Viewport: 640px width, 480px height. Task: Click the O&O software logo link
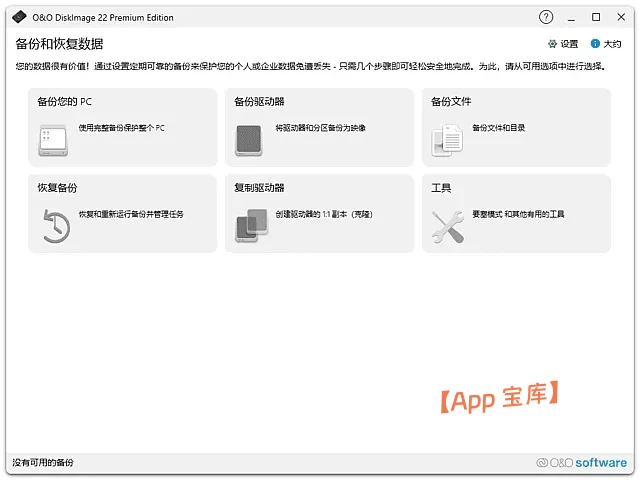click(x=582, y=463)
